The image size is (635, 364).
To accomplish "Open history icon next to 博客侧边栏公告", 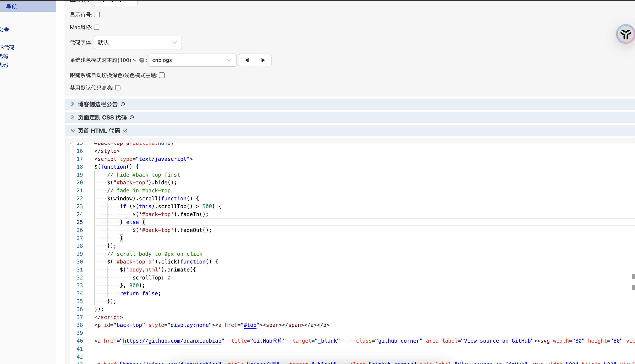I will click(123, 104).
